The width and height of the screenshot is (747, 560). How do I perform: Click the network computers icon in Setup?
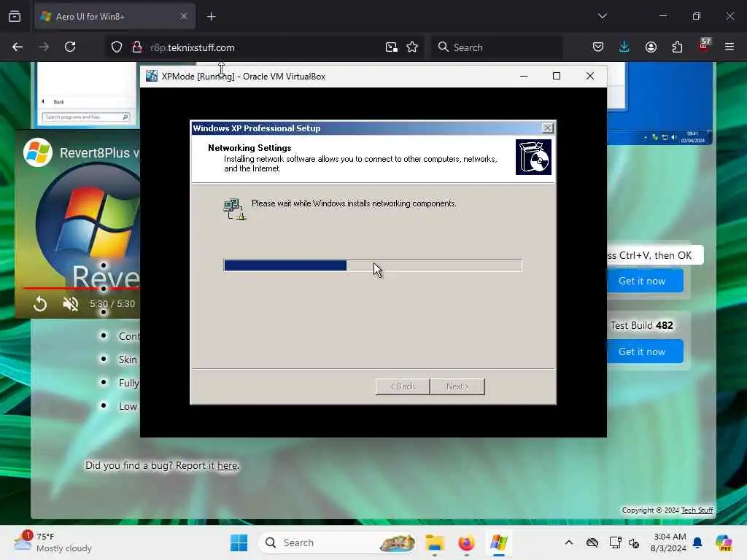[235, 209]
